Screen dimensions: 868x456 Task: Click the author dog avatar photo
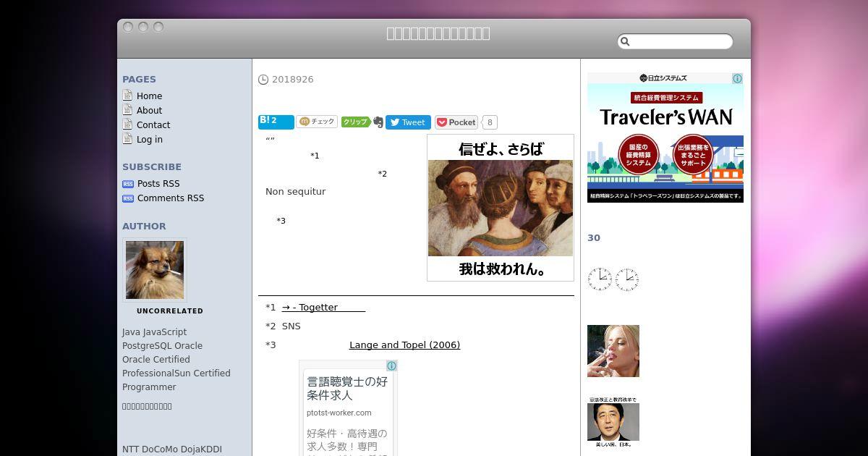(155, 270)
